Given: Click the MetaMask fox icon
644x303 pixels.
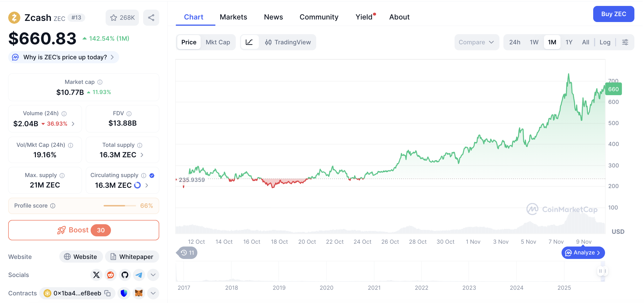Looking at the screenshot, I should (x=139, y=293).
